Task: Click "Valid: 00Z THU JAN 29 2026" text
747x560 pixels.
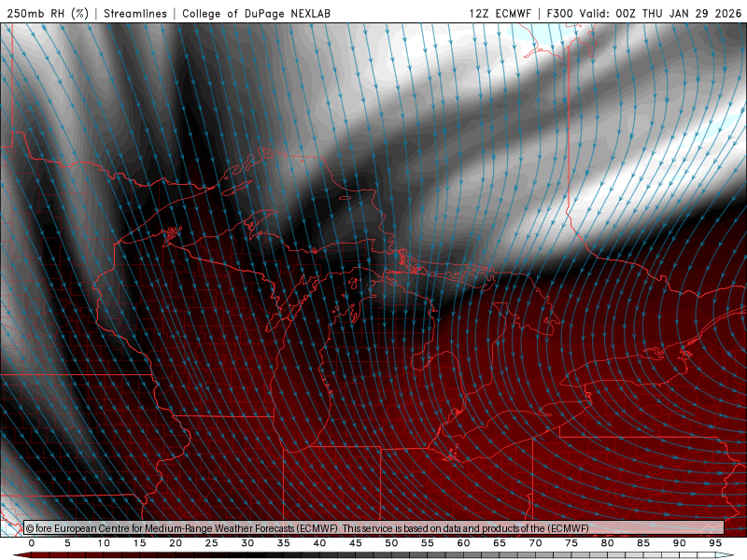Action: point(660,13)
